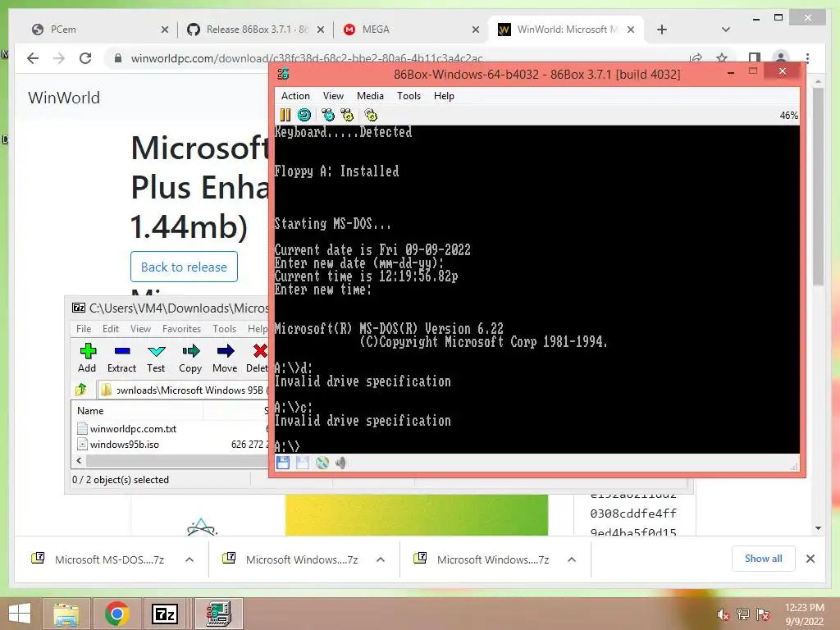Open Chrome profile avatar
The height and width of the screenshot is (630, 840).
[x=781, y=58]
